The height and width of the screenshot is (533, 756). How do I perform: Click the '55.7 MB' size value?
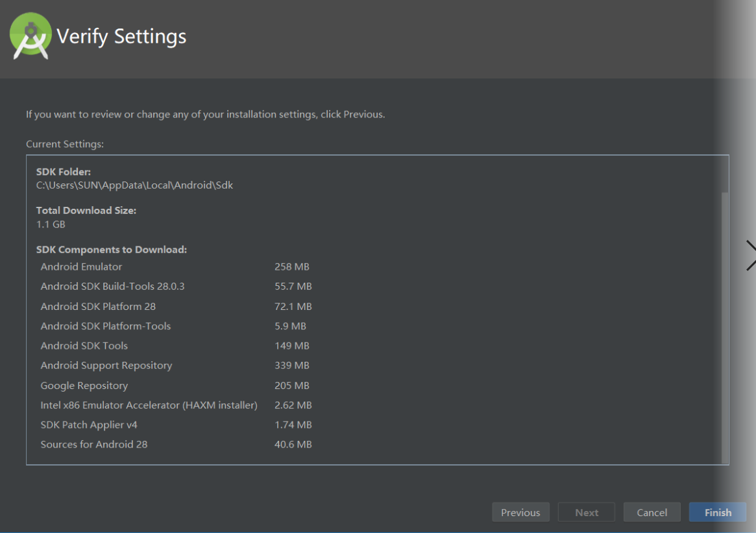293,286
